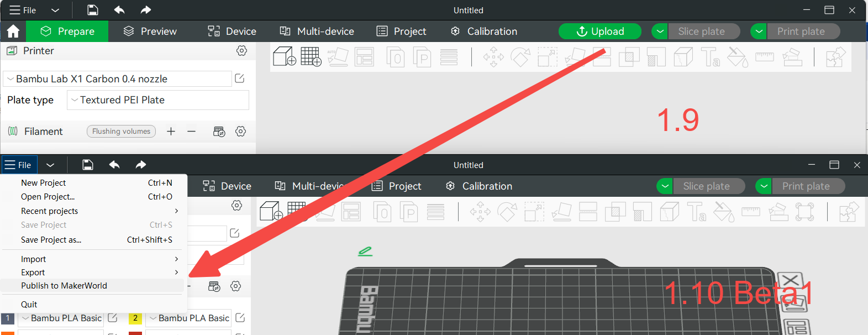This screenshot has height=335, width=868.
Task: Expand Print plate green arrow in upper window
Action: (x=759, y=32)
